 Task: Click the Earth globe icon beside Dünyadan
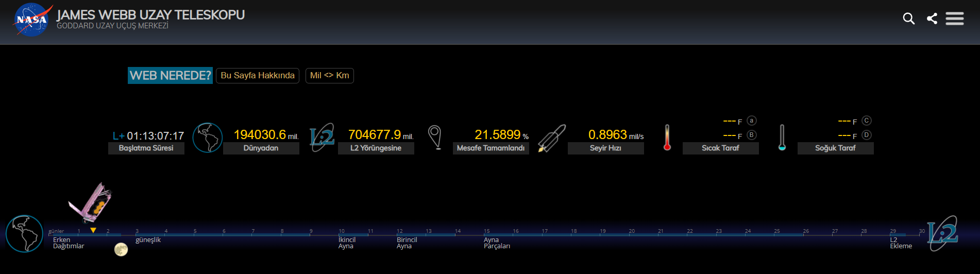pos(208,138)
